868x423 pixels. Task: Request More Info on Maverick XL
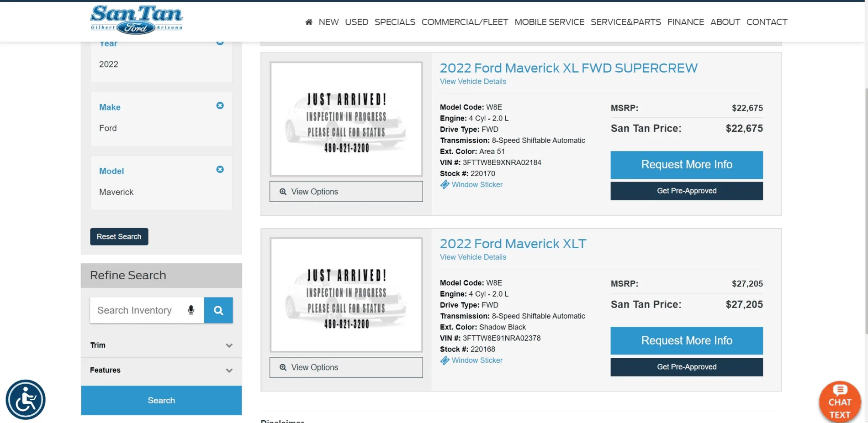(687, 165)
